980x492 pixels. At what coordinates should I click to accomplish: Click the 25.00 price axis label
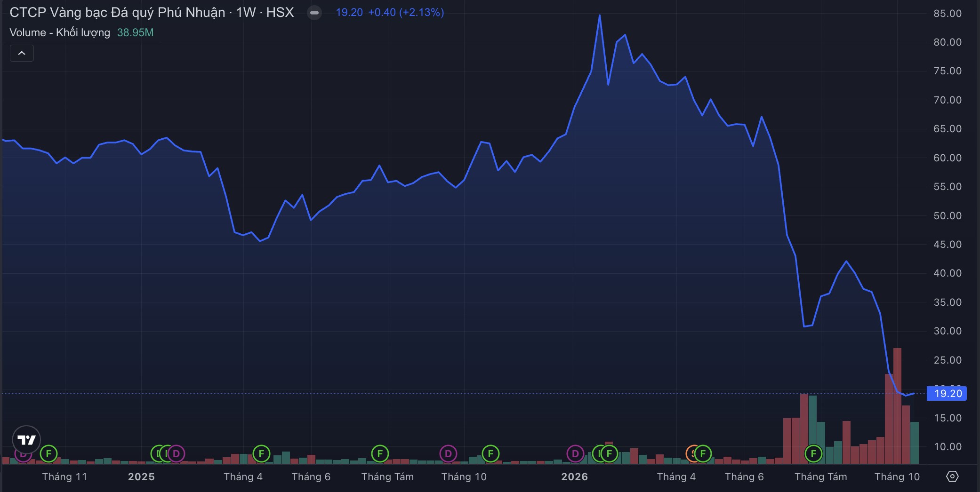(x=948, y=360)
